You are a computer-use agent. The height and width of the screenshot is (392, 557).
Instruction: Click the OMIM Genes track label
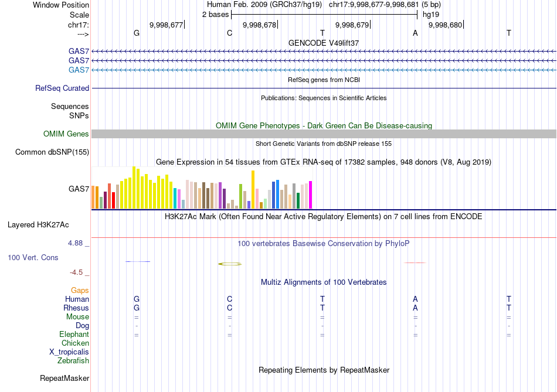pos(66,134)
